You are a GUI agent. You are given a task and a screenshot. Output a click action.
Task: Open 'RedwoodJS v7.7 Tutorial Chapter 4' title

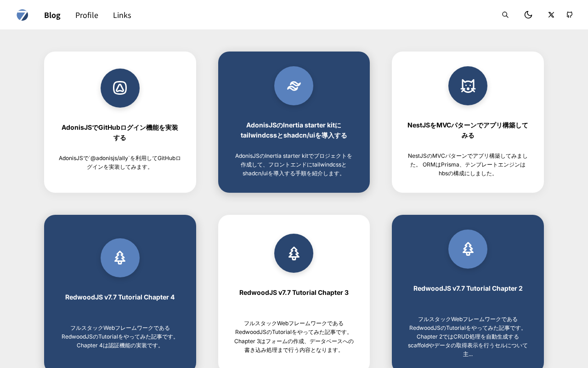pos(120,297)
